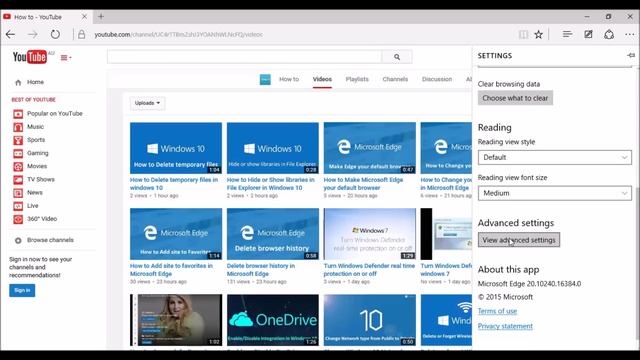The height and width of the screenshot is (360, 640).
Task: Open the Uploads filter dropdown
Action: (147, 103)
